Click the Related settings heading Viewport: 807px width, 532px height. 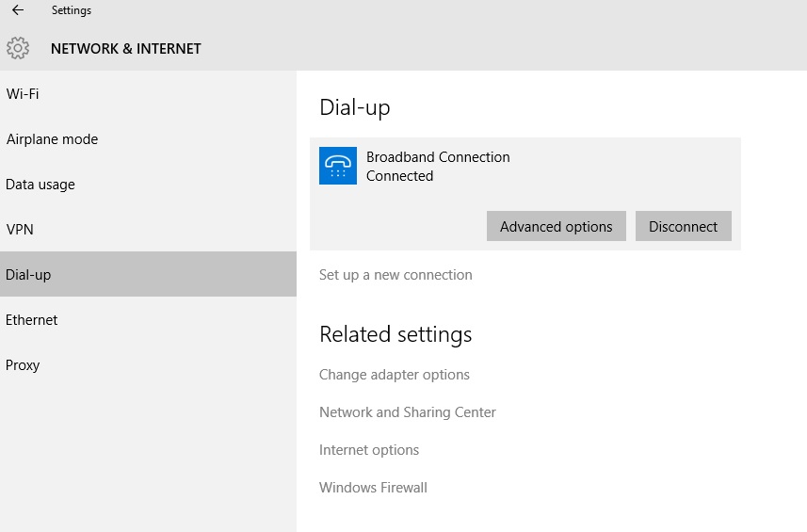395,334
